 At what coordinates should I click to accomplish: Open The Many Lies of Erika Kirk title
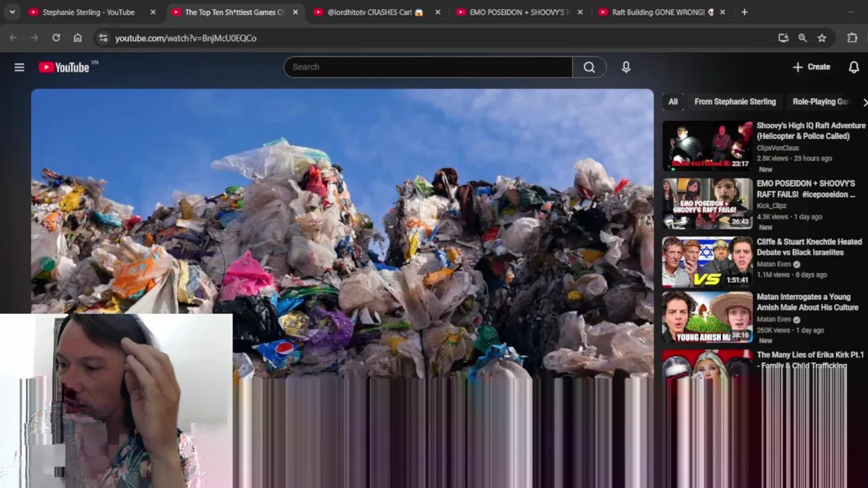[810, 360]
